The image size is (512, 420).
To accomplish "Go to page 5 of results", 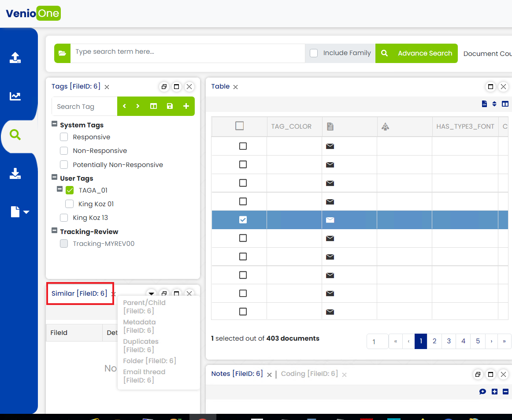I will pos(478,341).
